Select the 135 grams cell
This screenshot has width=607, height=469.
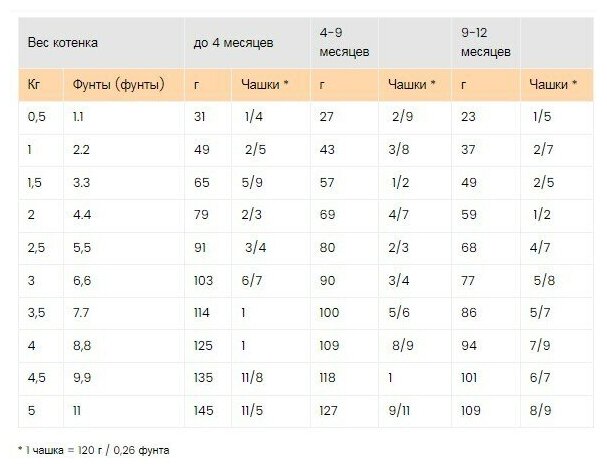point(203,381)
